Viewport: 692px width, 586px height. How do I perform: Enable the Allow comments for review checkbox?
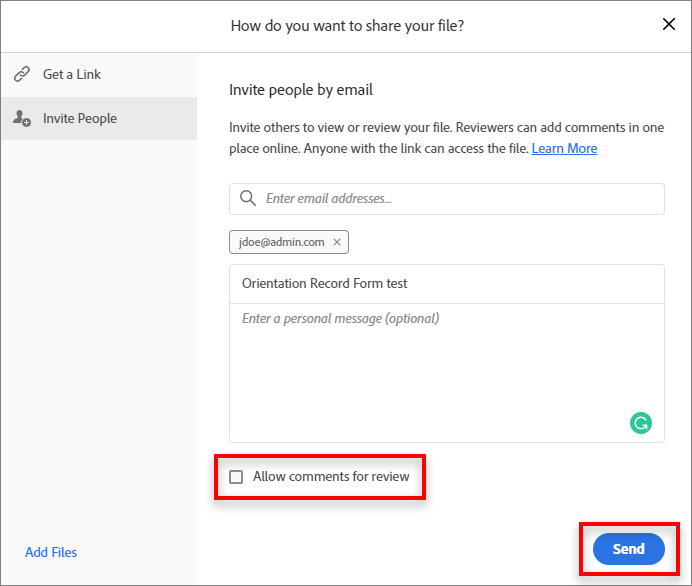236,477
